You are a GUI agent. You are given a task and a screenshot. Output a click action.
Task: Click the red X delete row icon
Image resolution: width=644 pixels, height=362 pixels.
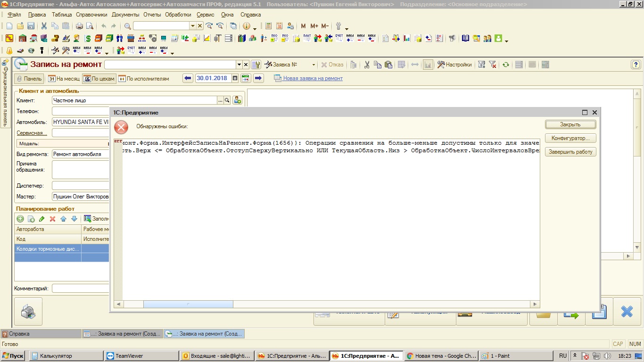tap(52, 219)
